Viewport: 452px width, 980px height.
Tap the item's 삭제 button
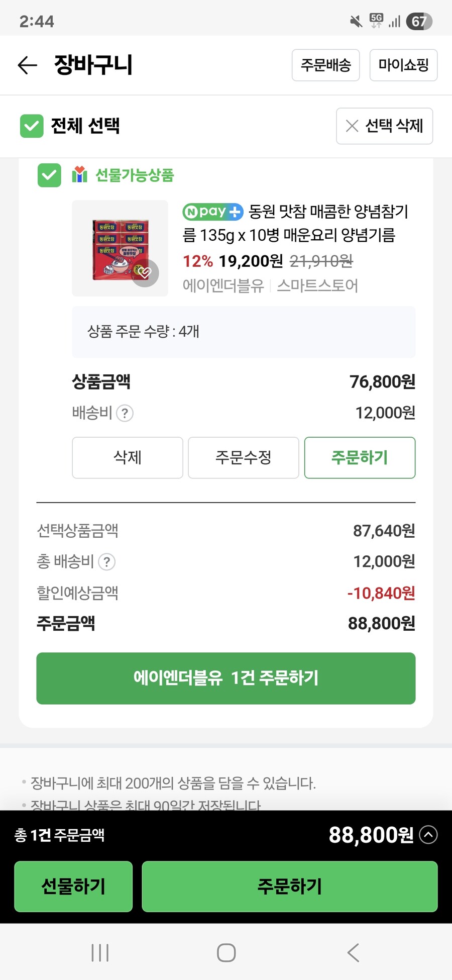pyautogui.click(x=128, y=458)
